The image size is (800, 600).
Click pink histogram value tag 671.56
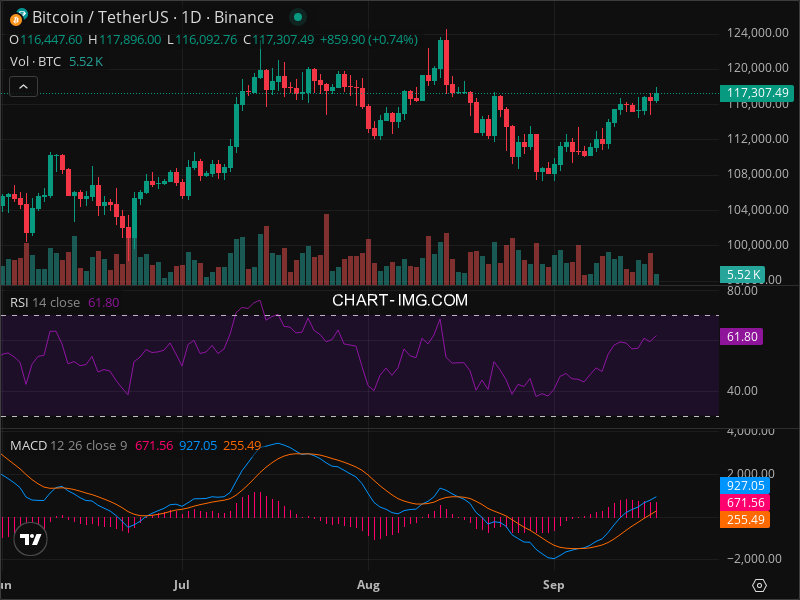(744, 503)
